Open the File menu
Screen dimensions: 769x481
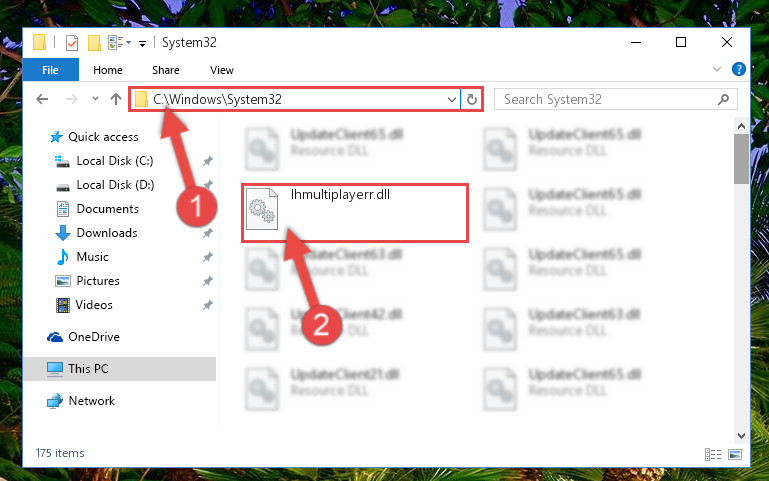(51, 70)
